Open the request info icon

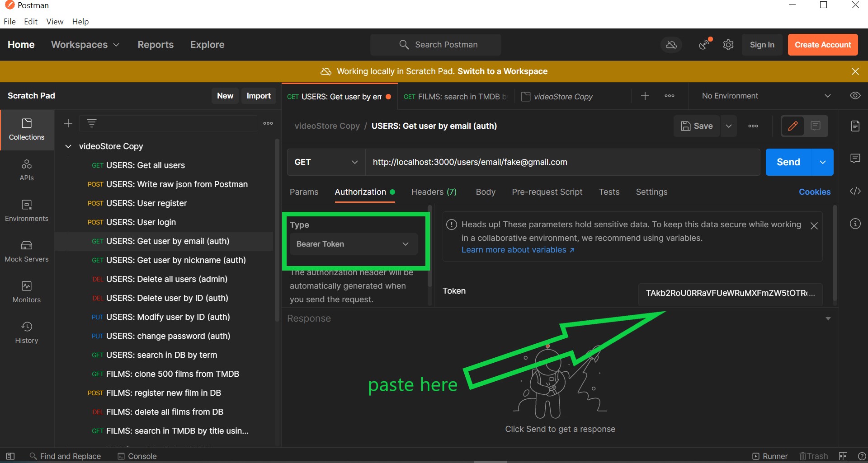[855, 224]
